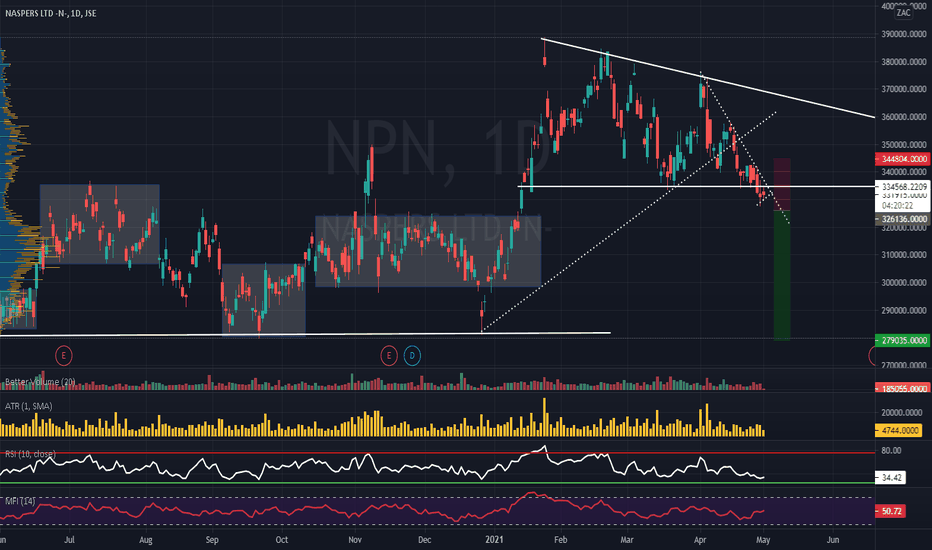
Task: Click the 80.00 RSI scale label
Action: pos(891,450)
